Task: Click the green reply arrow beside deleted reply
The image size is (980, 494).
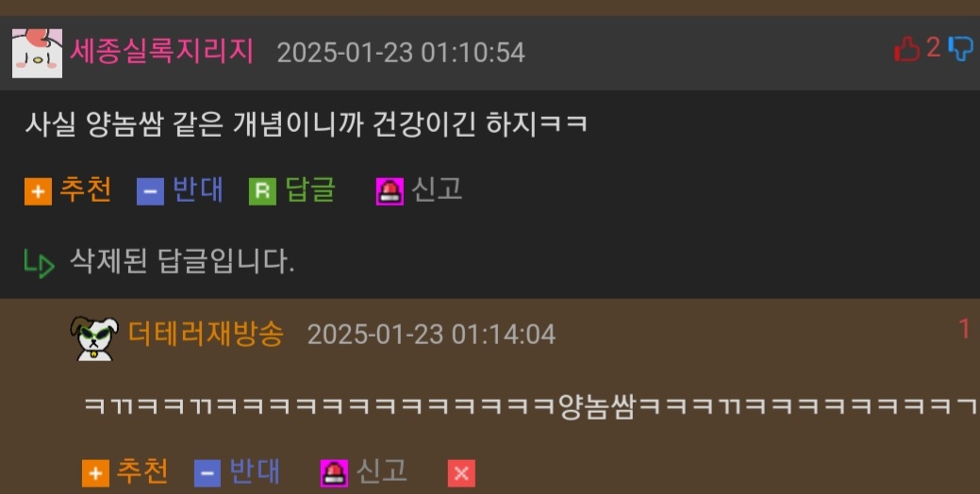Action: 40,264
